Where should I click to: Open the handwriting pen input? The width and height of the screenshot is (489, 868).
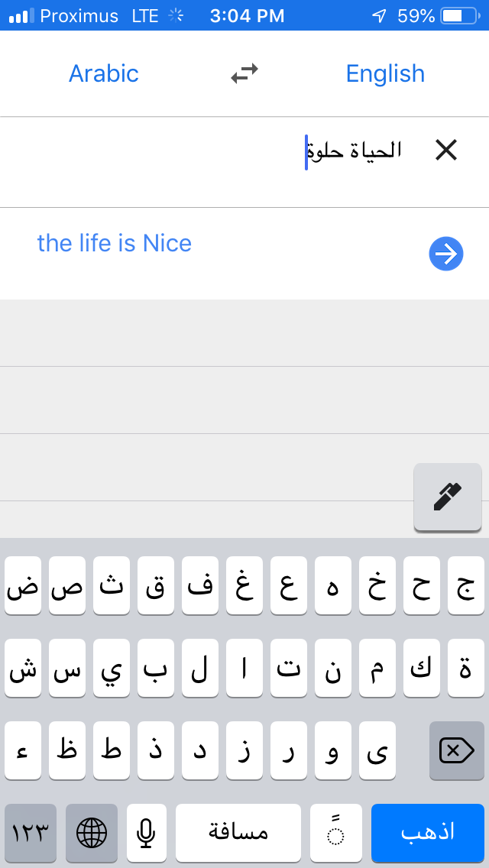click(448, 497)
